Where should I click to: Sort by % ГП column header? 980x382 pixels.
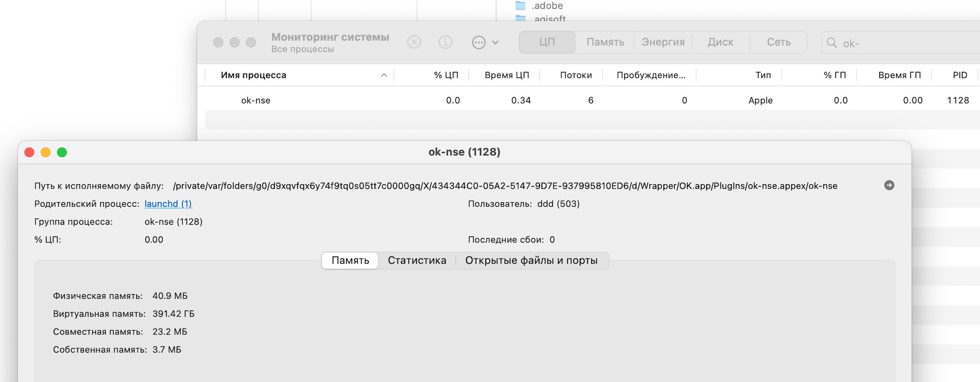coord(834,75)
